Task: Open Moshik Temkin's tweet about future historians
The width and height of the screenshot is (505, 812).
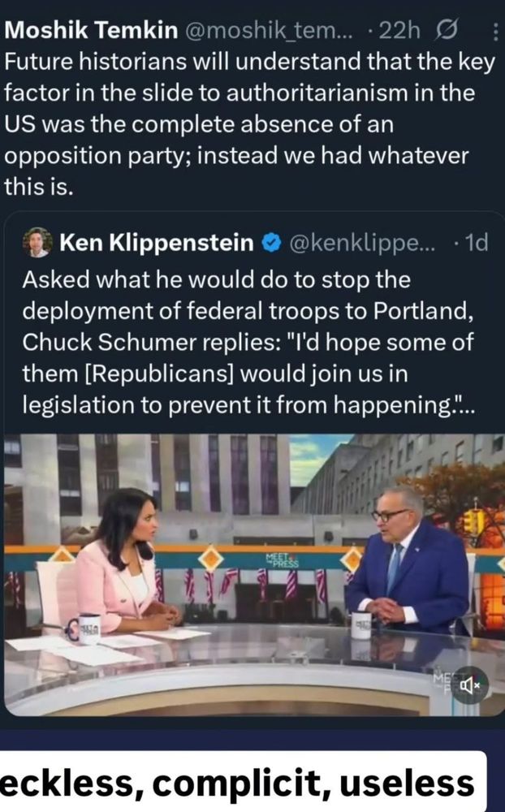Action: click(x=249, y=124)
